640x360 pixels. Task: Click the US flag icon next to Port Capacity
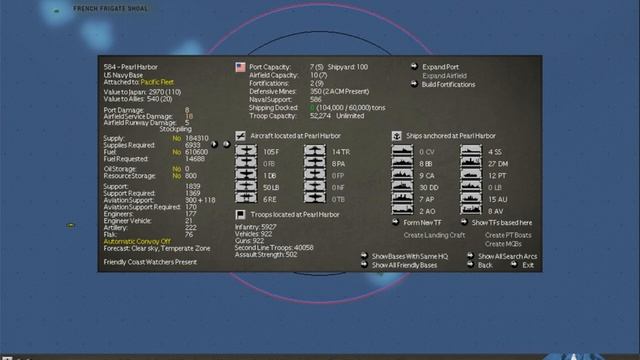(x=240, y=67)
